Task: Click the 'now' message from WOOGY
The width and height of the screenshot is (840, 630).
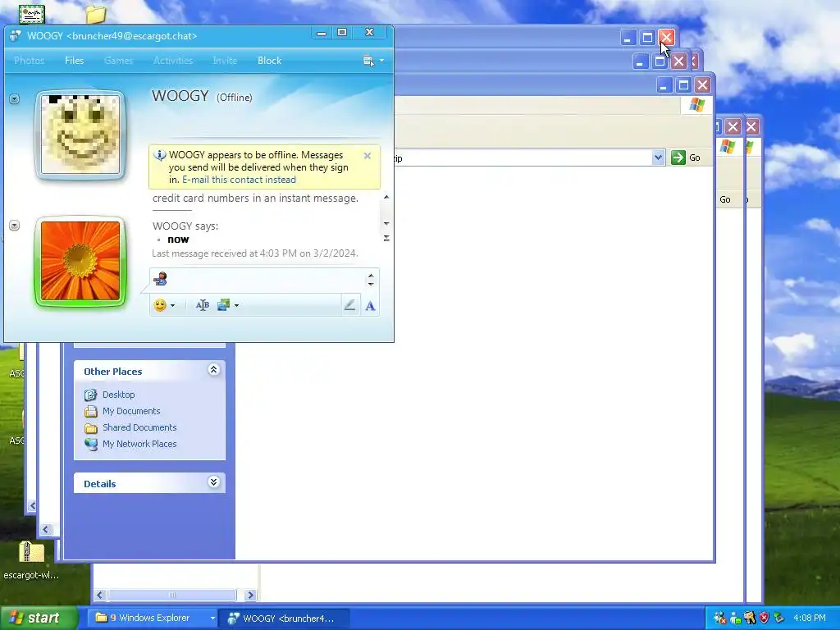Action: (178, 240)
